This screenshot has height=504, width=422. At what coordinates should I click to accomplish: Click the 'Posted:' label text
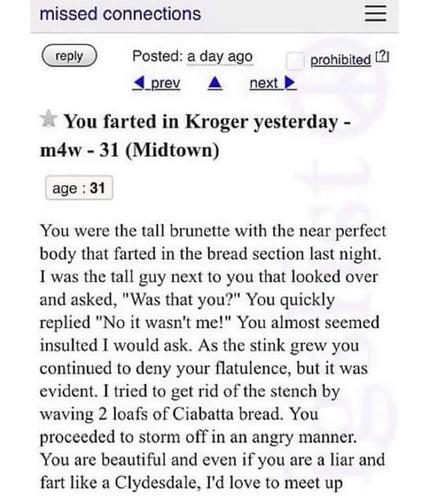[x=158, y=56]
